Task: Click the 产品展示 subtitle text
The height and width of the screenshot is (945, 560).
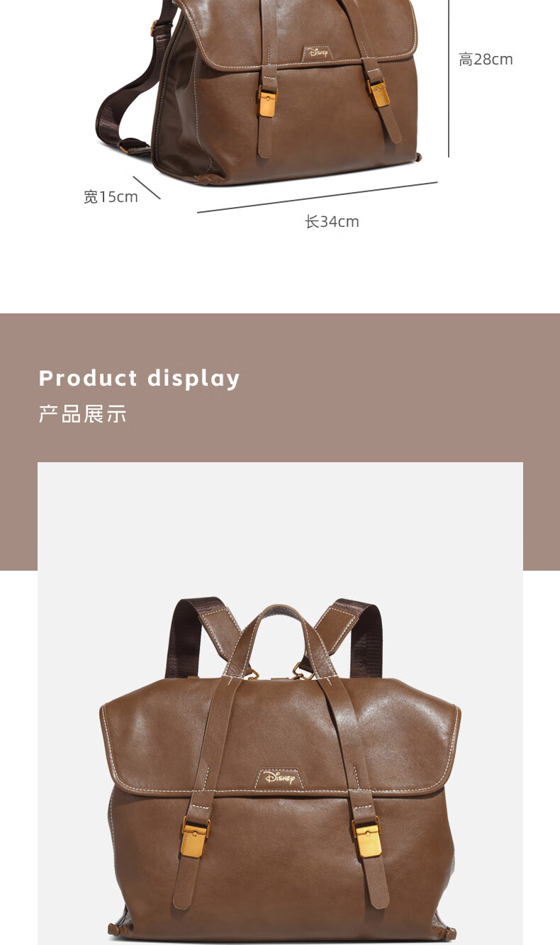Action: coord(83,415)
